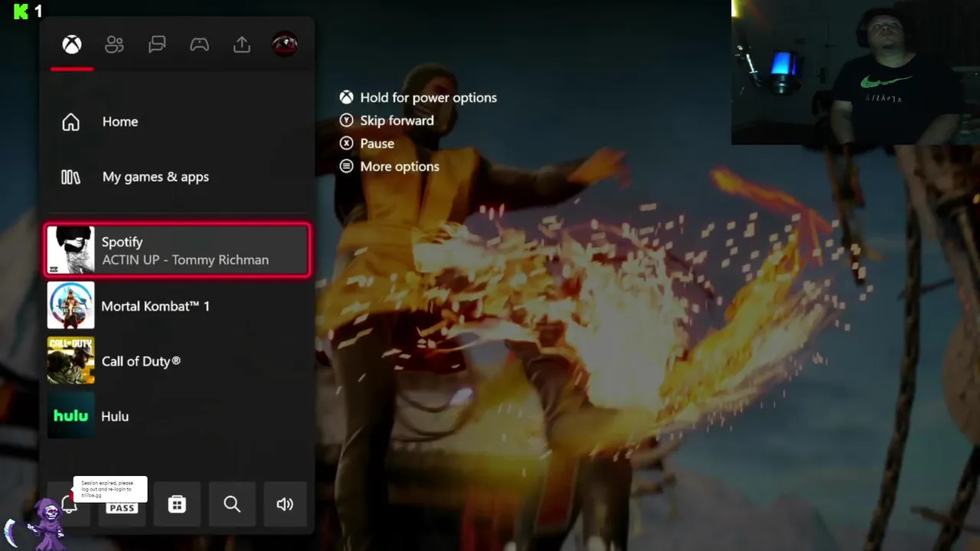Screen dimensions: 980x551
Task: Open the People tab
Action: (x=114, y=44)
